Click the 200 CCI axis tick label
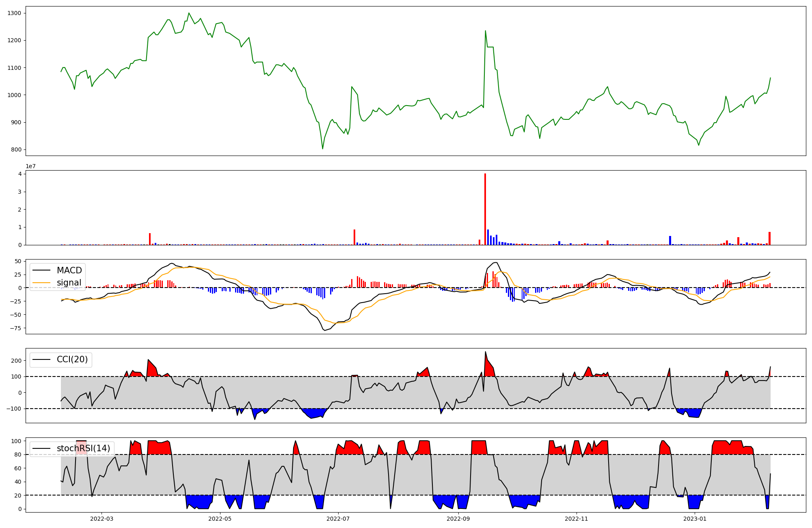 point(16,361)
